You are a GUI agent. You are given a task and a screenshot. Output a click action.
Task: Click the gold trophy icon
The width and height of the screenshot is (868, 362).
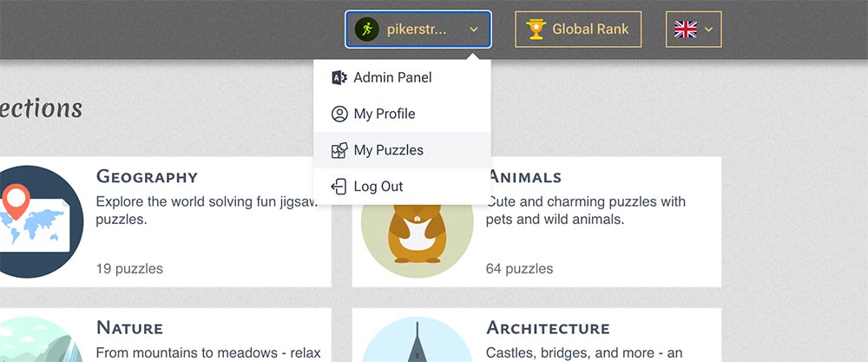(x=536, y=30)
